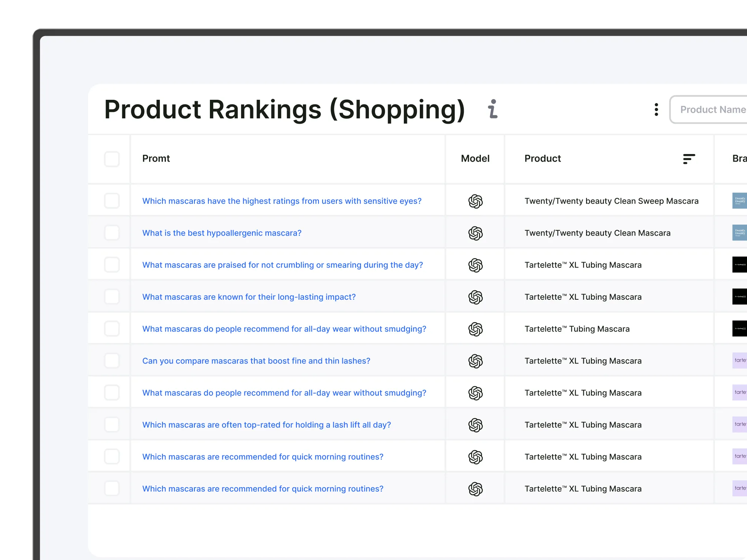
Task: Open prompt about not crumbling or smearing
Action: tap(282, 265)
